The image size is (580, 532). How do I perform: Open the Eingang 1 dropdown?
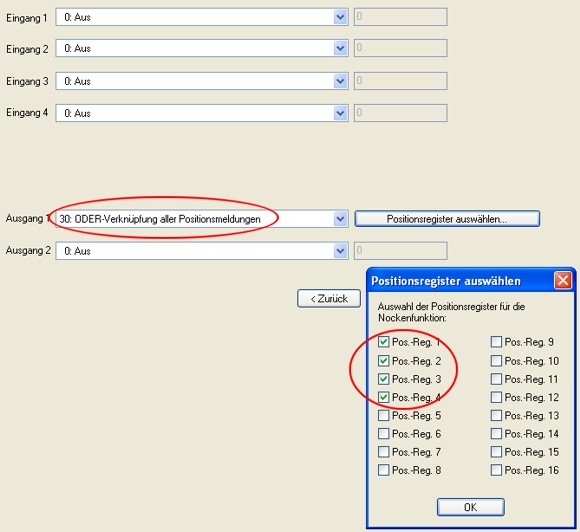[x=202, y=17]
